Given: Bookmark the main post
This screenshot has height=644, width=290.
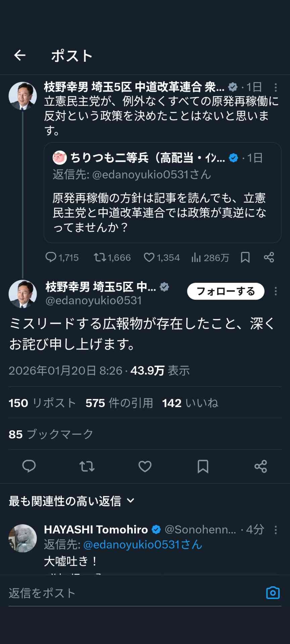Looking at the screenshot, I should [x=203, y=466].
